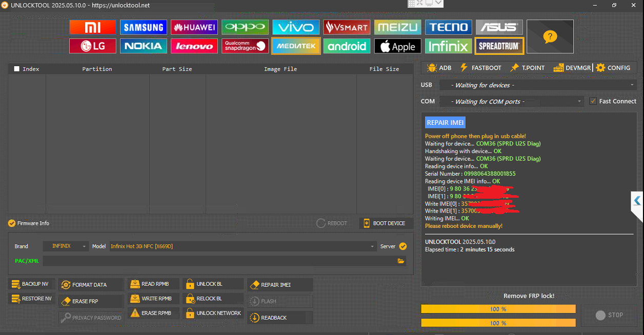Select the LG brand logo
The width and height of the screenshot is (644, 335).
[x=93, y=46]
